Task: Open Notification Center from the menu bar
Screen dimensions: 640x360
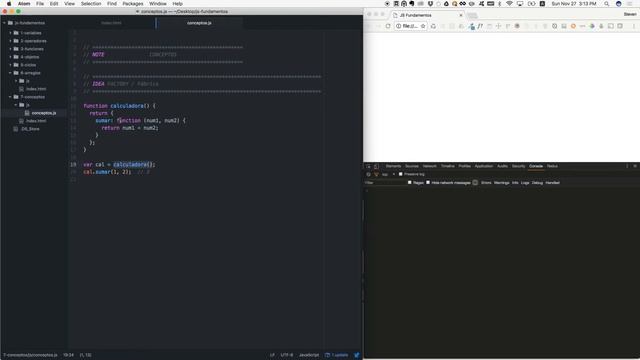Action: click(x=630, y=4)
